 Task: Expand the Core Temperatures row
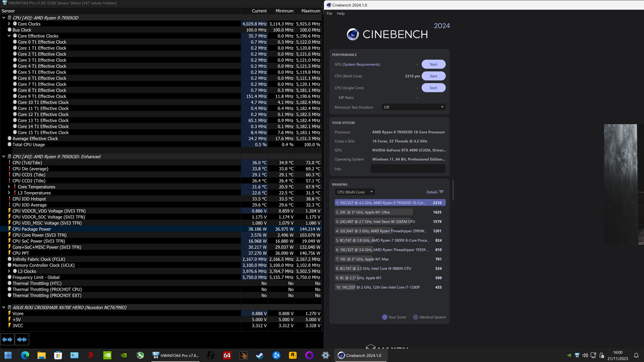click(9, 187)
